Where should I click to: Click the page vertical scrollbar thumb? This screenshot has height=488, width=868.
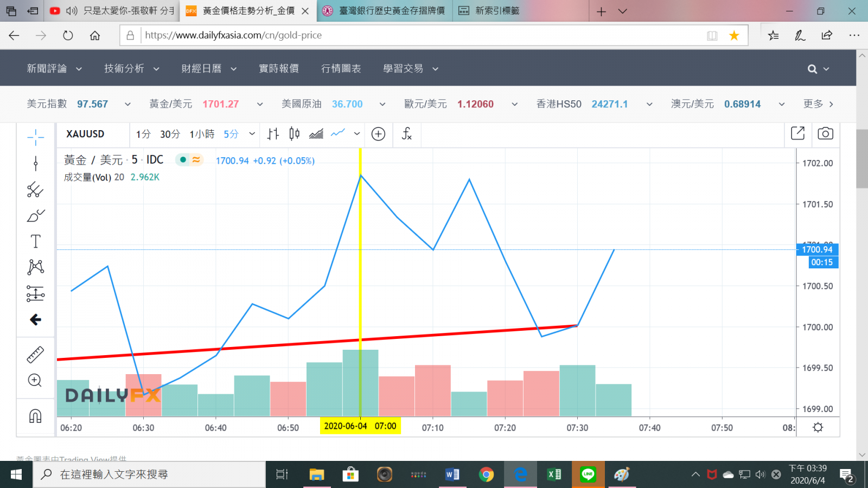861,158
